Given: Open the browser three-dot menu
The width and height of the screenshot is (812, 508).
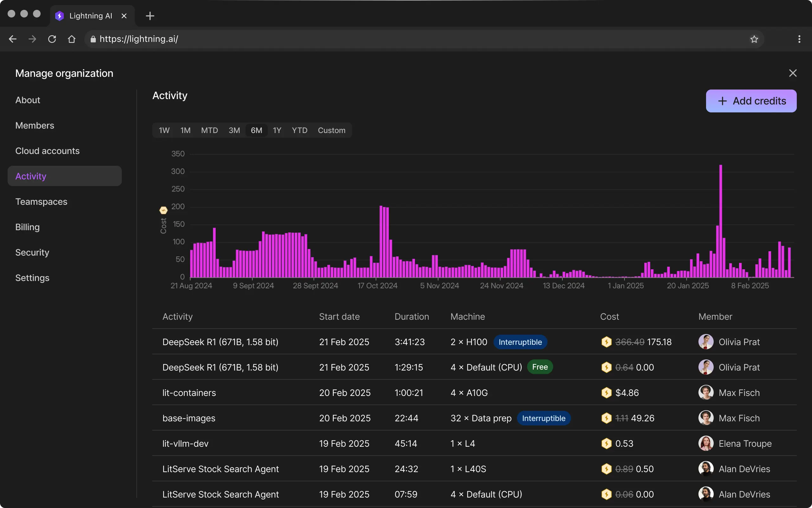Looking at the screenshot, I should click(799, 39).
